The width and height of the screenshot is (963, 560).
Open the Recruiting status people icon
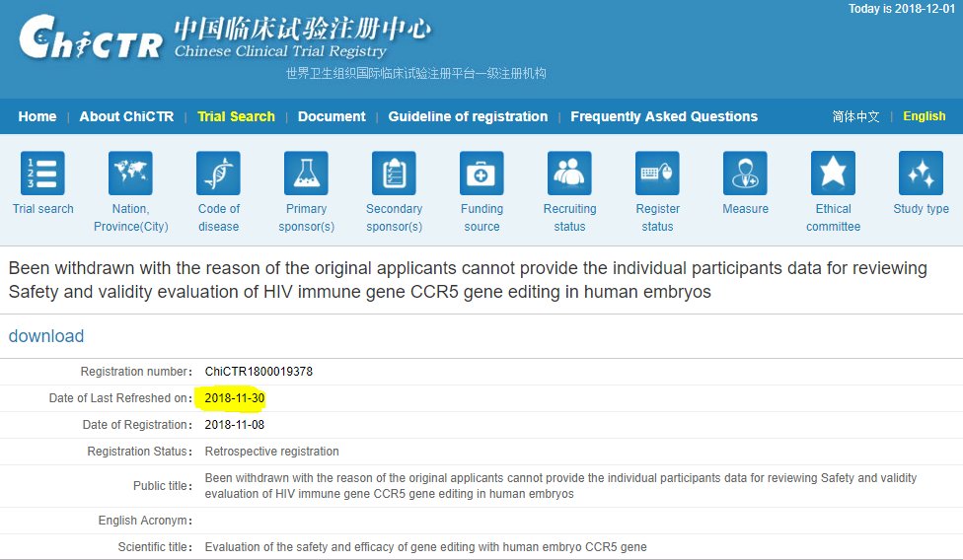pyautogui.click(x=569, y=173)
